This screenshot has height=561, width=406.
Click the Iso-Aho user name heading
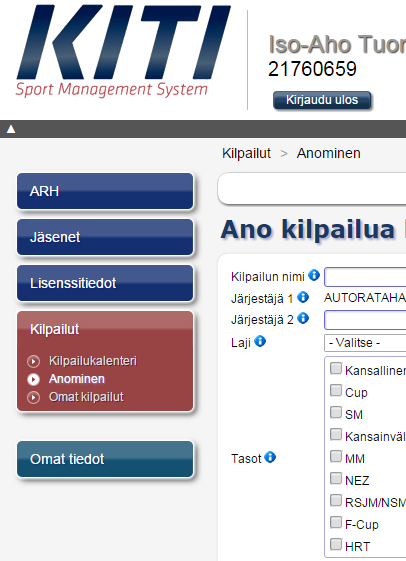(337, 44)
